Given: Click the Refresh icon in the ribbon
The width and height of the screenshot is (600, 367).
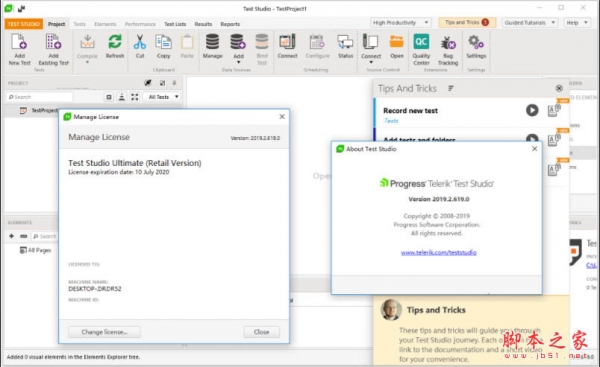Looking at the screenshot, I should 115,42.
